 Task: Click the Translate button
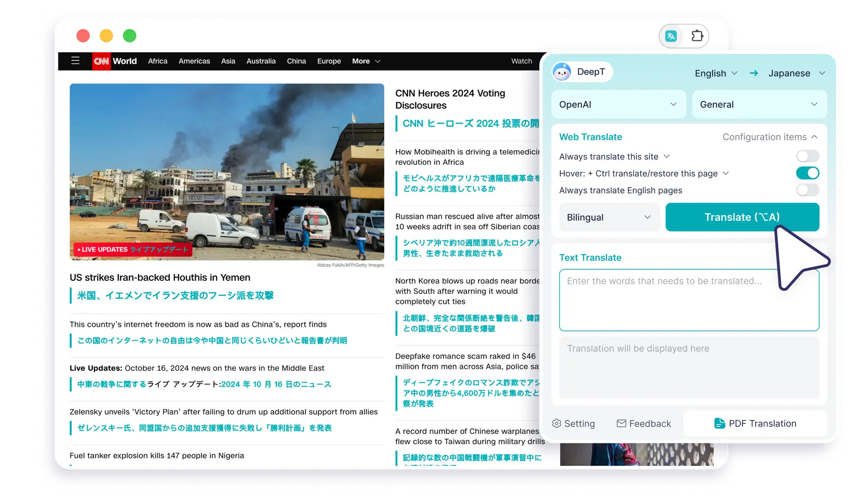pos(742,217)
